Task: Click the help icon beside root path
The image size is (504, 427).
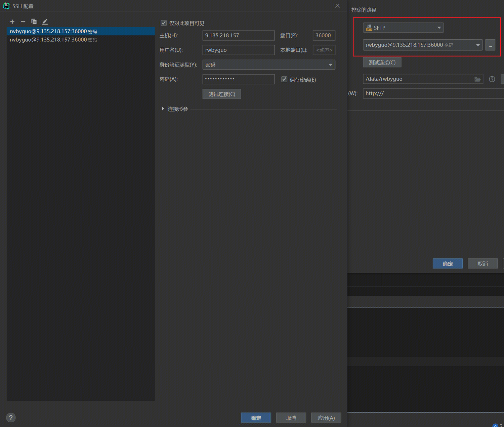Action: [x=492, y=79]
